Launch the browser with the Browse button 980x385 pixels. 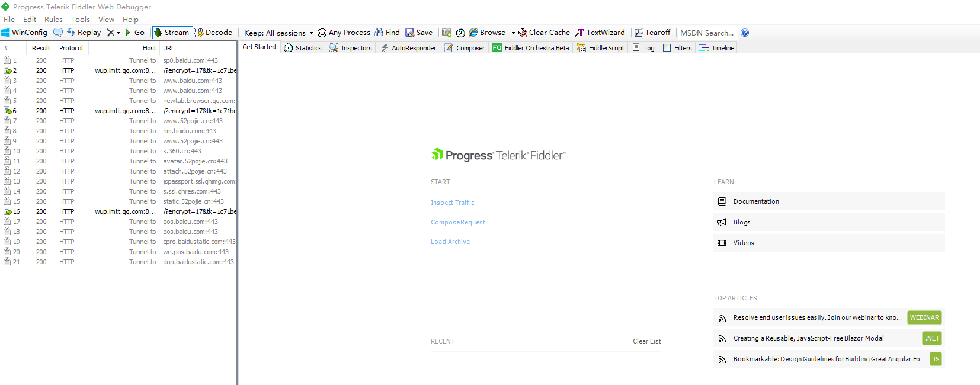(x=487, y=33)
